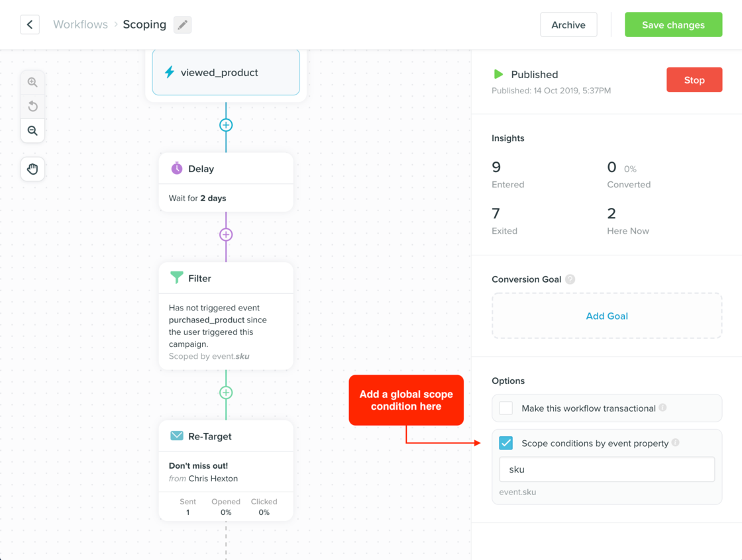Click the pencil icon to rename Scoping workflow
Image resolution: width=742 pixels, height=560 pixels.
pos(182,24)
